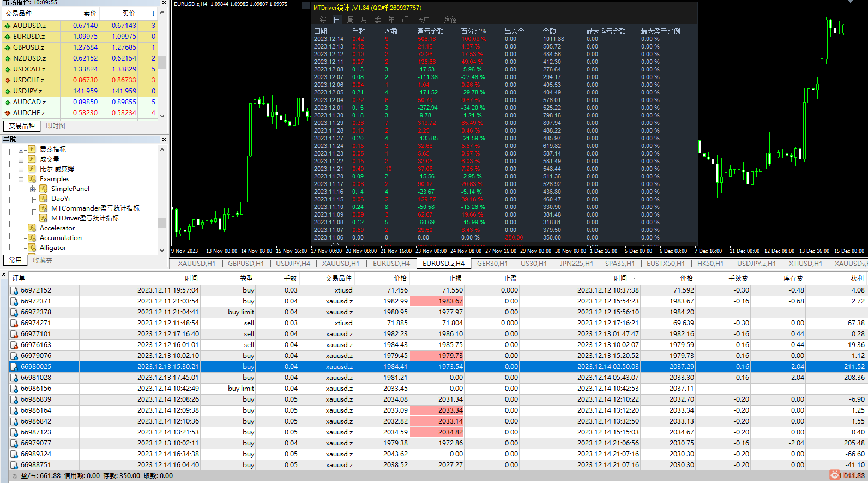This screenshot has height=483, width=868.
Task: Click the green up arrow beside GBPUSD.z
Action: [7, 47]
